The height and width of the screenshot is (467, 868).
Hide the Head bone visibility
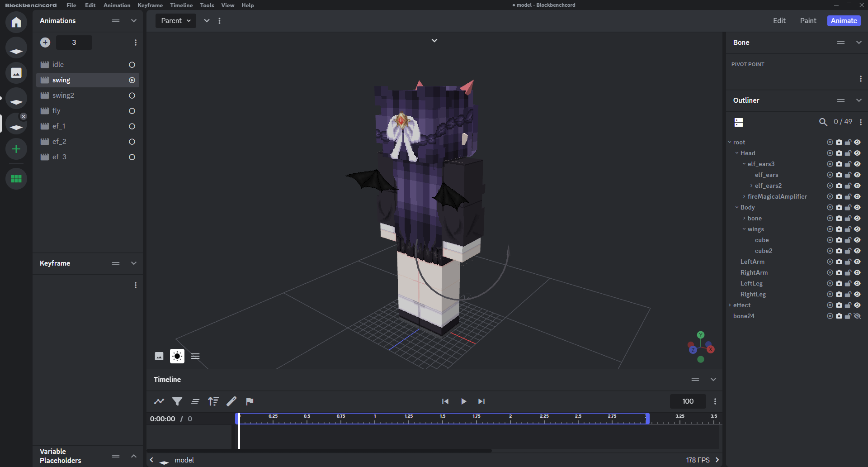click(x=857, y=153)
